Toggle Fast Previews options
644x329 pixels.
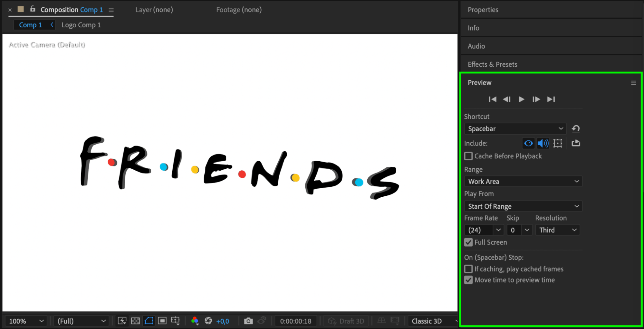(x=122, y=321)
